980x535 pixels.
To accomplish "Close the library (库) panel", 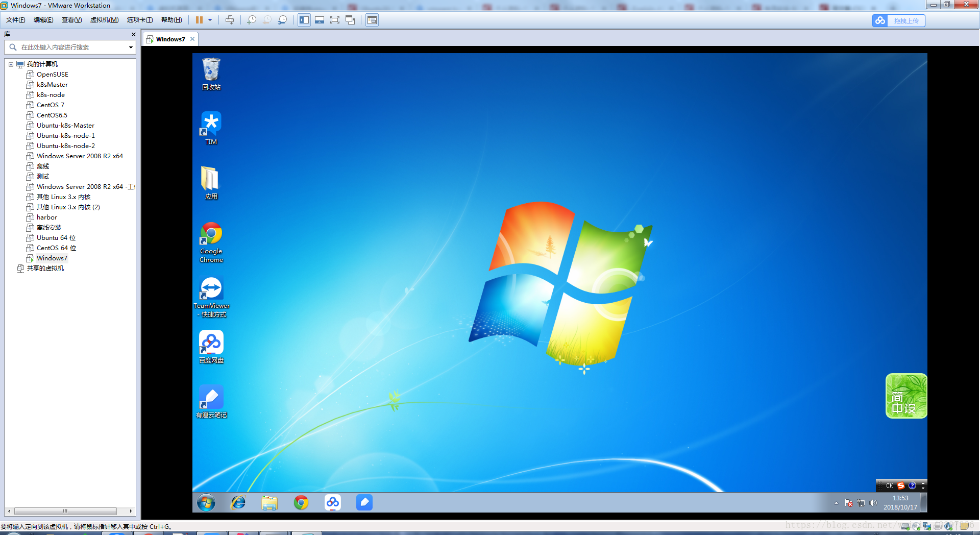I will (x=134, y=34).
